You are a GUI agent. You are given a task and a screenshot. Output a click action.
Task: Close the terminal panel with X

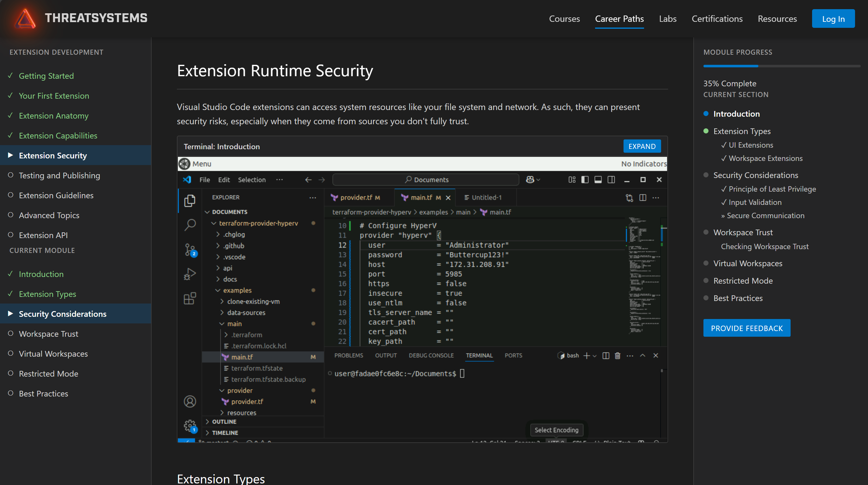pos(656,355)
